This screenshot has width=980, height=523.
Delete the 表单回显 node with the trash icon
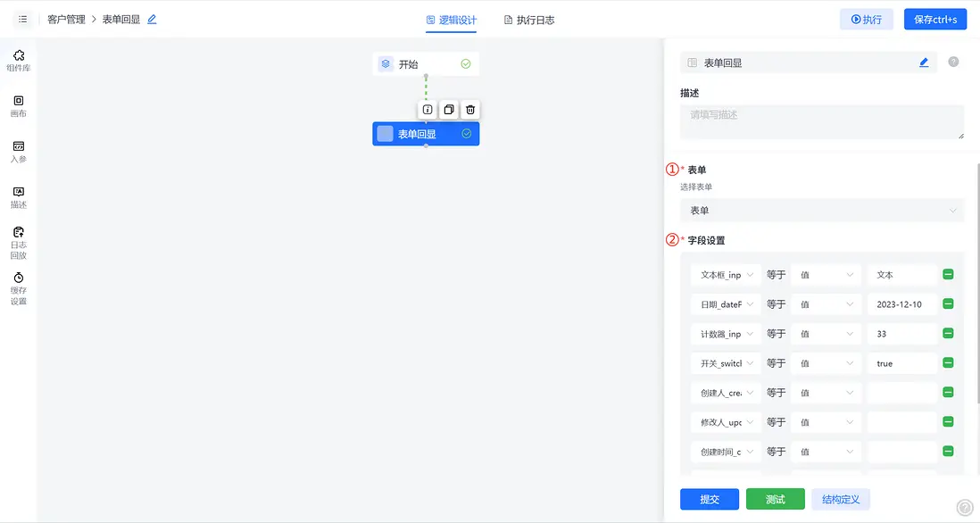coord(470,109)
